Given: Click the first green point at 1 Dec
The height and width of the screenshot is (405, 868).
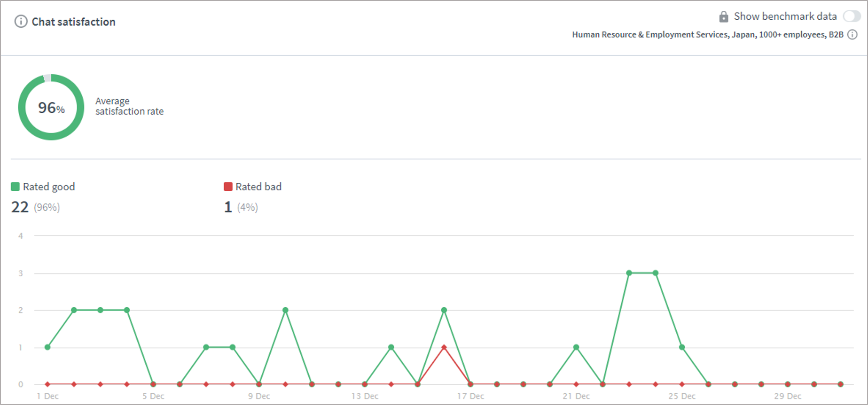Looking at the screenshot, I should pyautogui.click(x=47, y=347).
